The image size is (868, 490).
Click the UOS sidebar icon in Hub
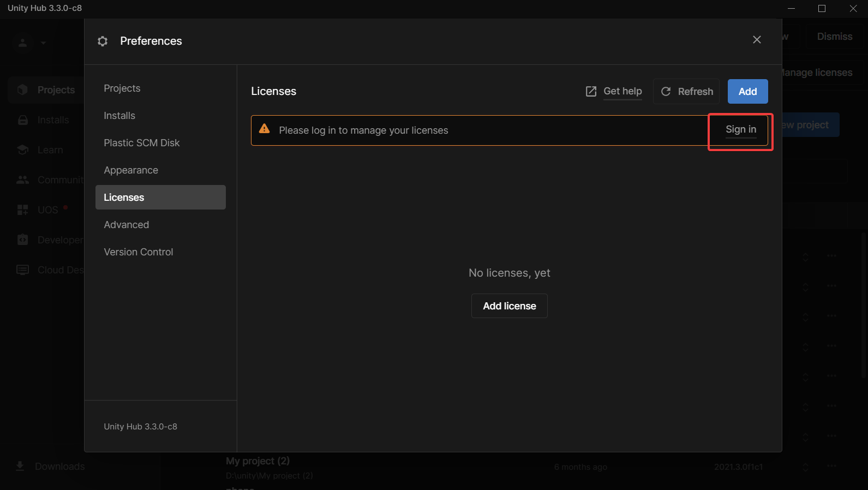coord(23,210)
